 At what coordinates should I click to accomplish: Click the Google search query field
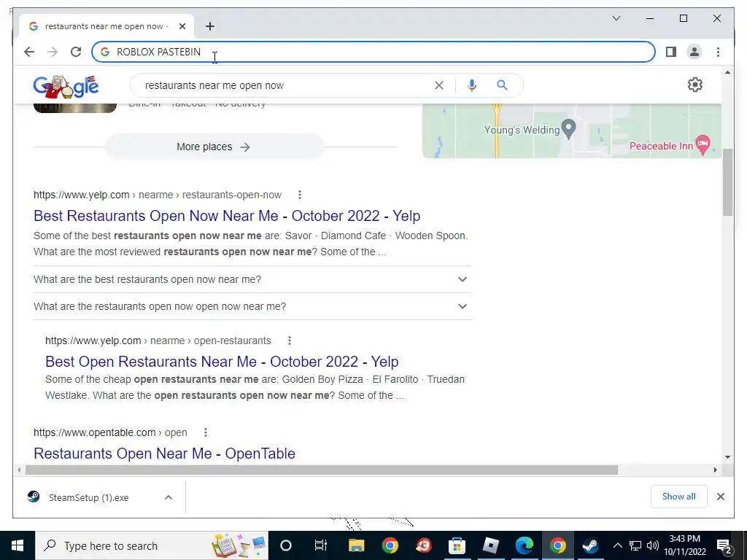tap(286, 85)
